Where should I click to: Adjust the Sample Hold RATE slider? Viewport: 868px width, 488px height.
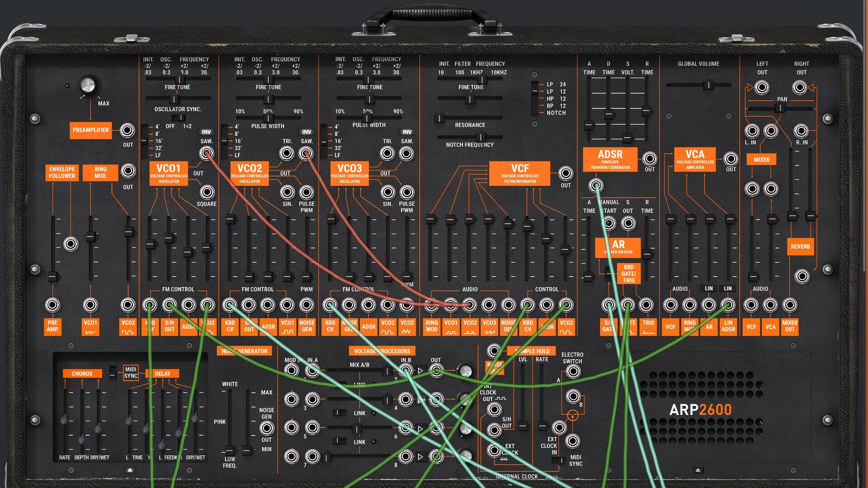[542, 426]
